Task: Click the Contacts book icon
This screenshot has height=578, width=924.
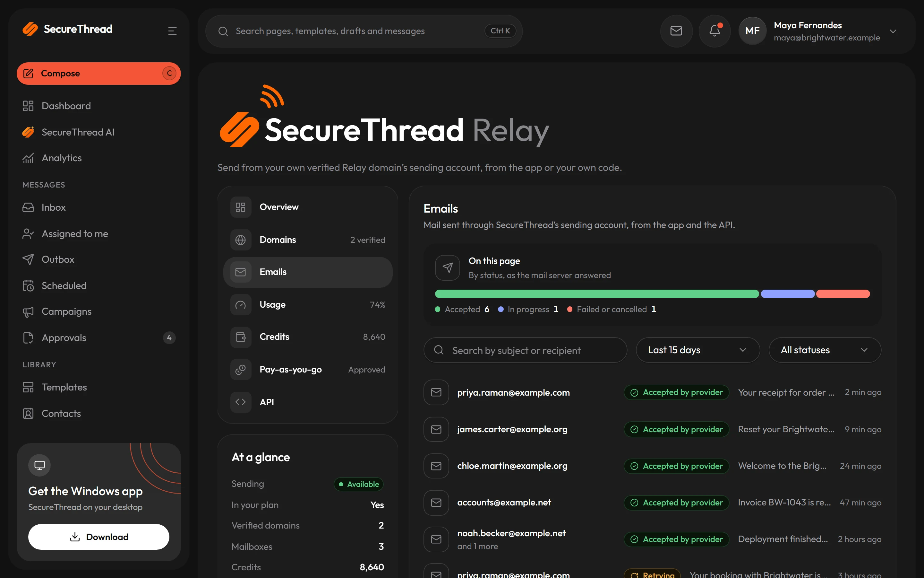Action: click(x=28, y=413)
